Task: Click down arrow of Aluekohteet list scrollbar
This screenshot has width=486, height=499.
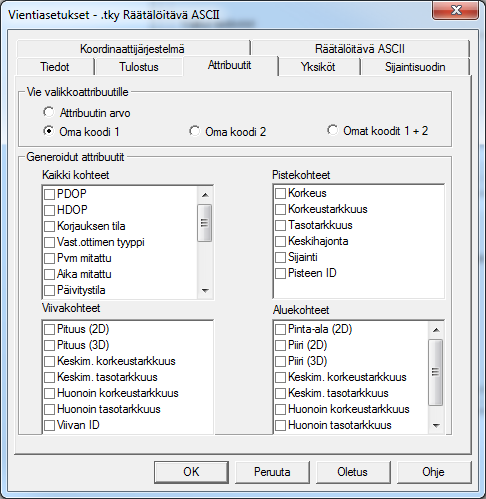Action: (436, 426)
